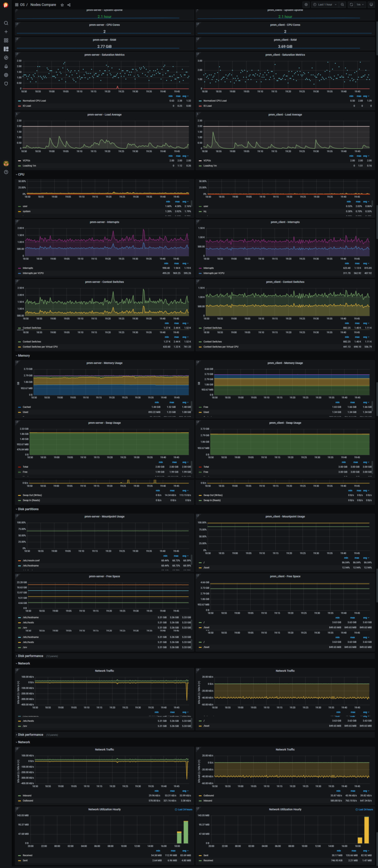
Task: Toggle the irq series in CPU legend
Action: pos(205,211)
